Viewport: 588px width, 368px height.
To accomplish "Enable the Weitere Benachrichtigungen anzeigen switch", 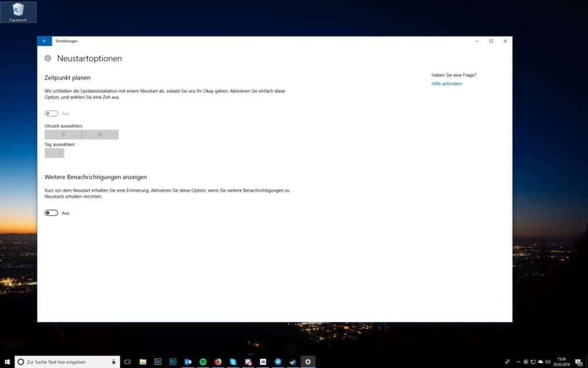I will click(51, 213).
